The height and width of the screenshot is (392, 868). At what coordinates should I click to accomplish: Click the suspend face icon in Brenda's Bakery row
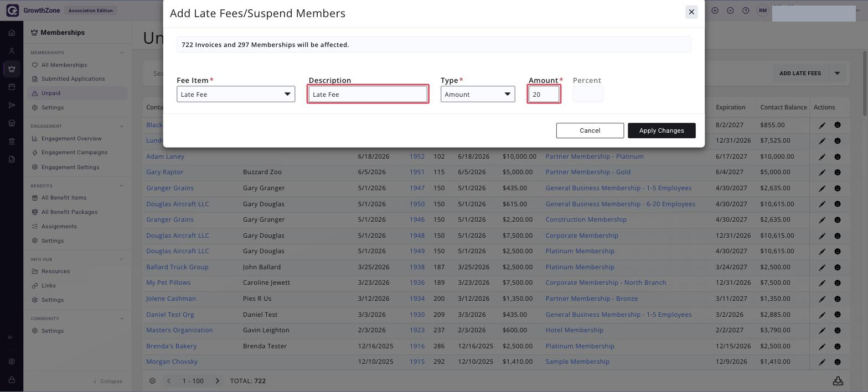pyautogui.click(x=838, y=347)
